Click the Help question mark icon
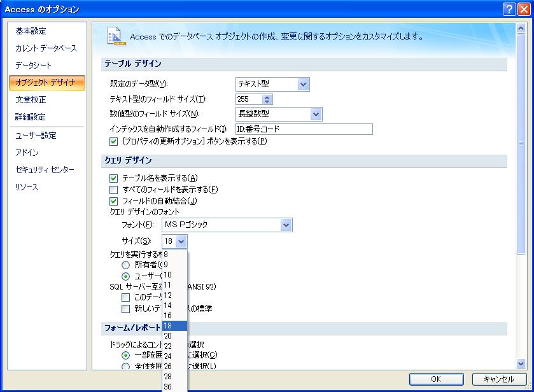 pos(509,9)
